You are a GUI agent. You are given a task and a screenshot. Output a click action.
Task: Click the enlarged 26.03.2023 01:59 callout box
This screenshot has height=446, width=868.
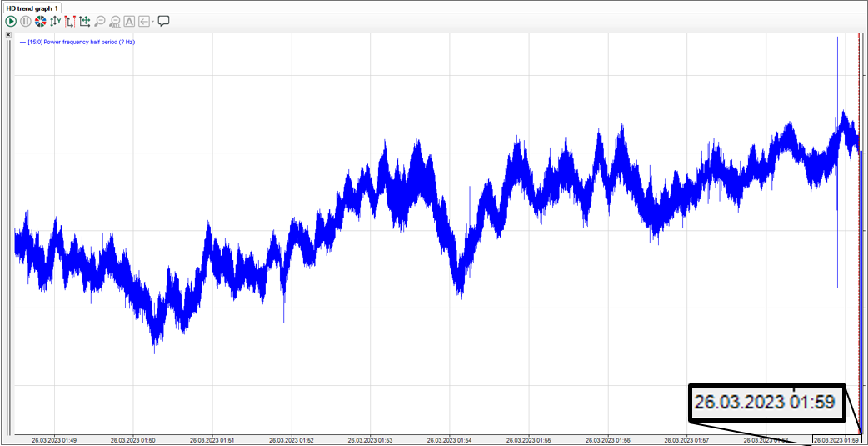point(767,403)
